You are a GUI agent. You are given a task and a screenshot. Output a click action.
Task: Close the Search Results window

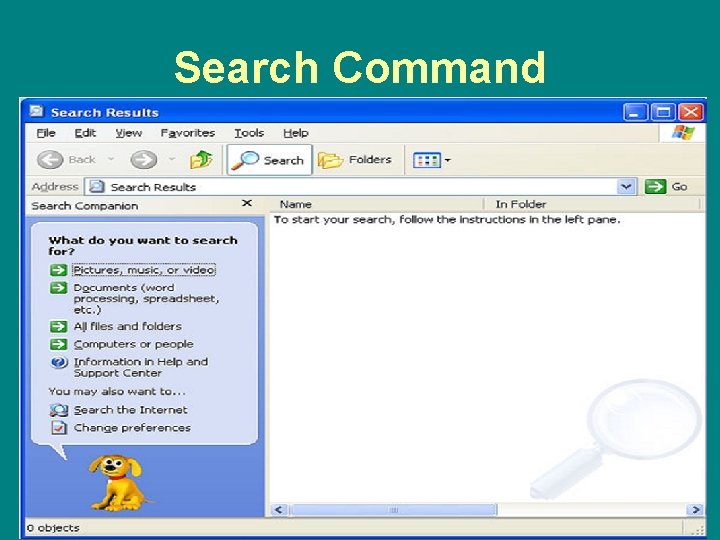[x=691, y=112]
